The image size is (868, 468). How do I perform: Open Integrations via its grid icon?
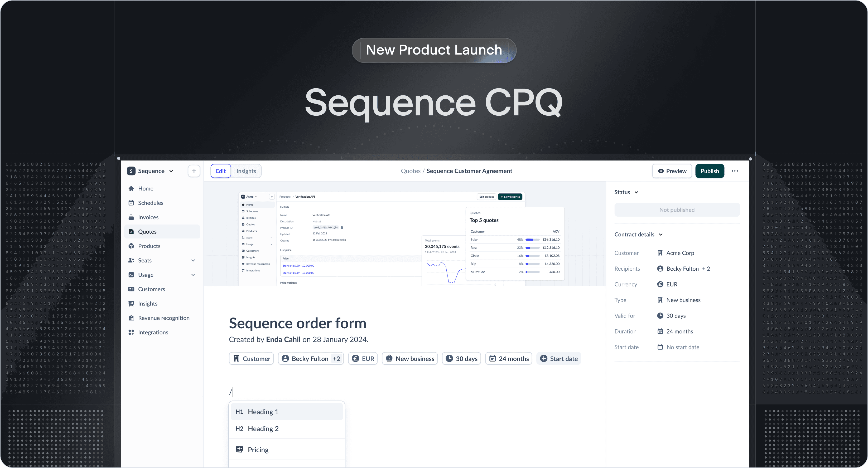click(131, 332)
